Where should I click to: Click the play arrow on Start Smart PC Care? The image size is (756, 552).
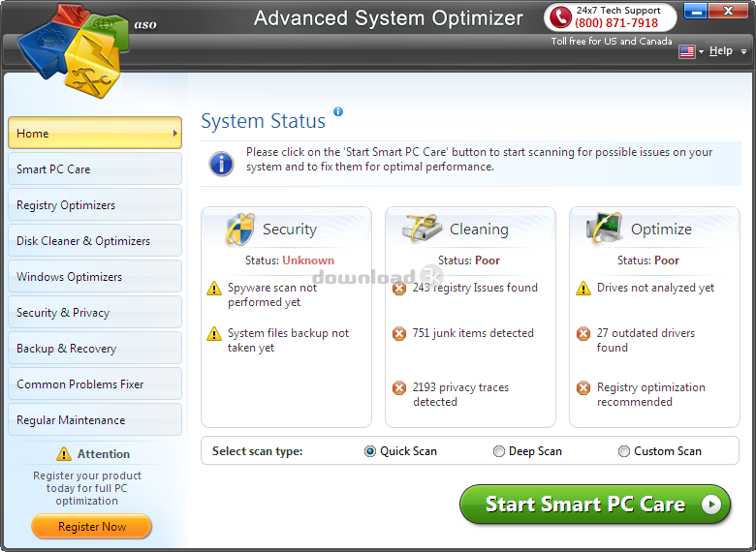click(711, 505)
